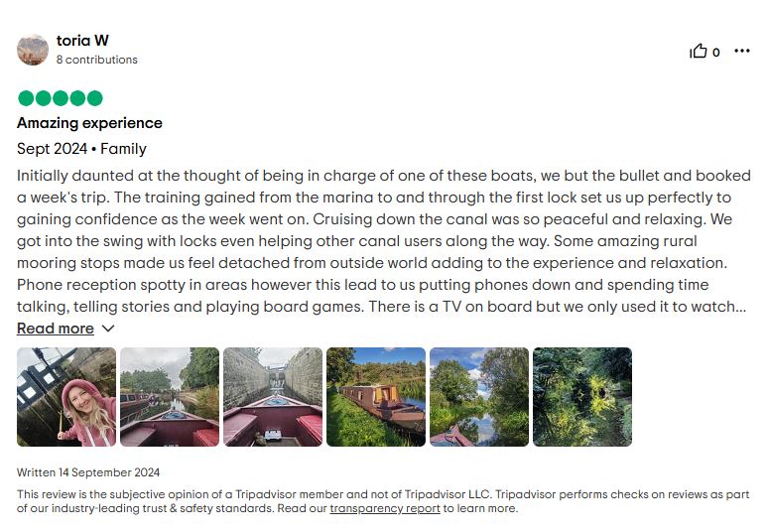769x532 pixels.
Task: Open the last dark green foliage photo
Action: pyautogui.click(x=582, y=397)
